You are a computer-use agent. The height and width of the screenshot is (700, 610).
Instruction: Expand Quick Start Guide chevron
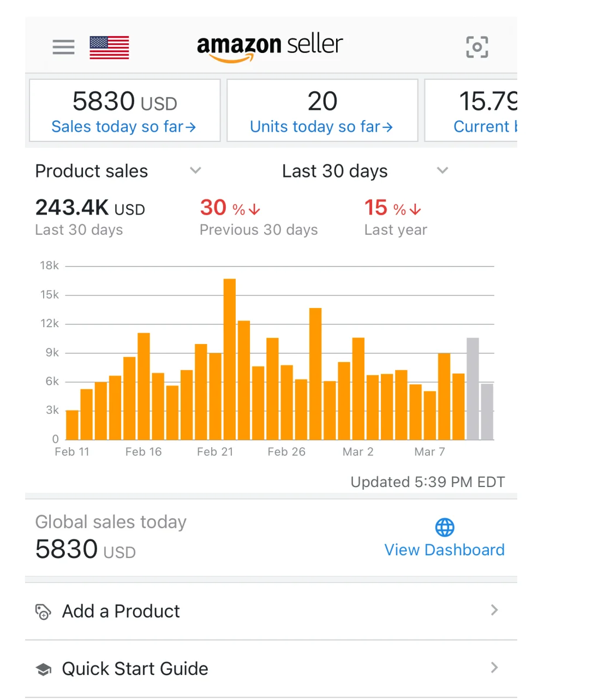click(494, 668)
